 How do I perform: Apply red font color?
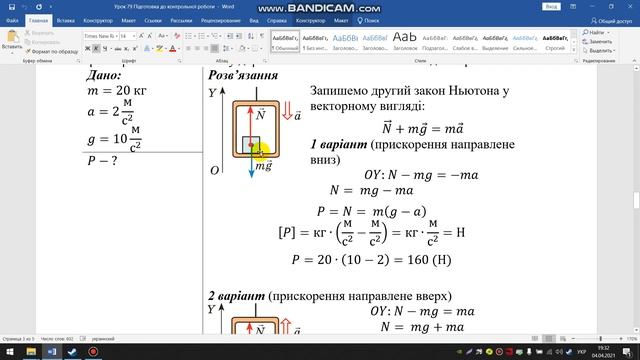point(172,49)
